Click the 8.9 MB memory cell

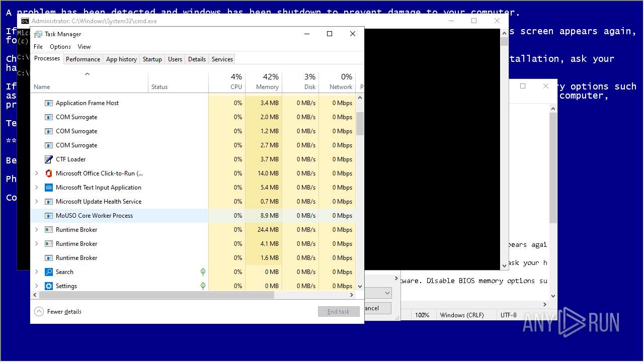click(264, 216)
